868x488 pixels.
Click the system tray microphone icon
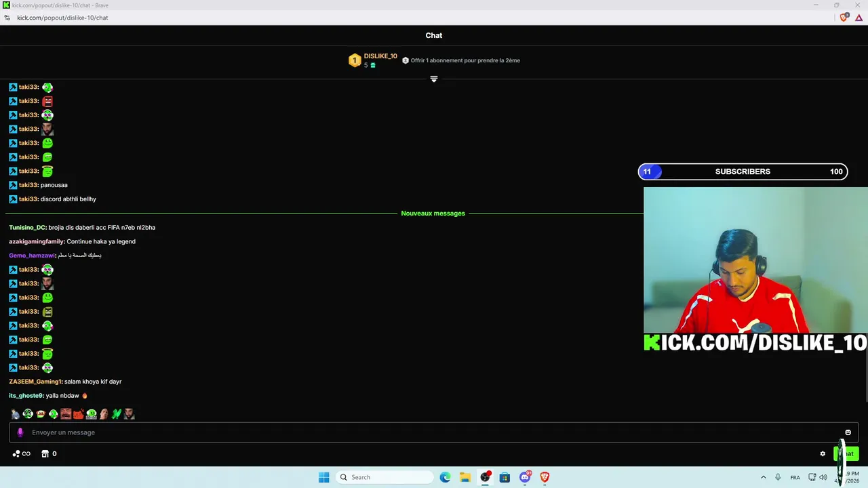(778, 477)
